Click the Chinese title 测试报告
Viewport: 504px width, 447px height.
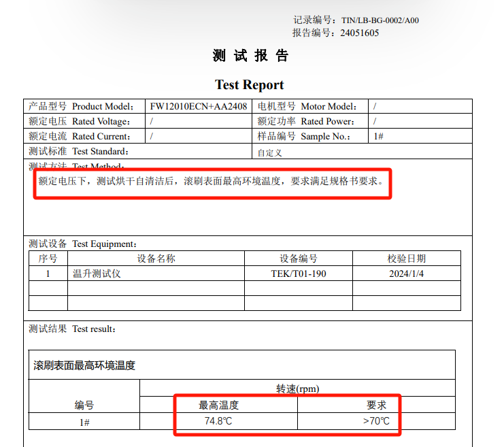coord(251,56)
